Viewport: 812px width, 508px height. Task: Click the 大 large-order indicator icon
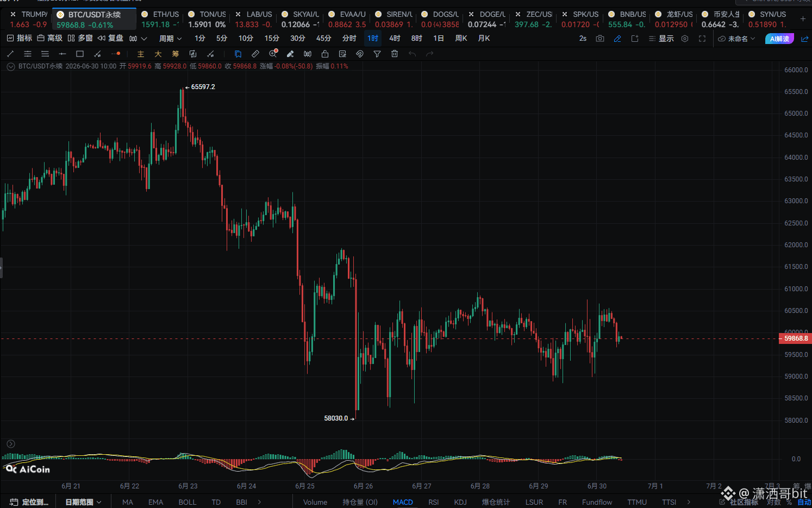(158, 54)
